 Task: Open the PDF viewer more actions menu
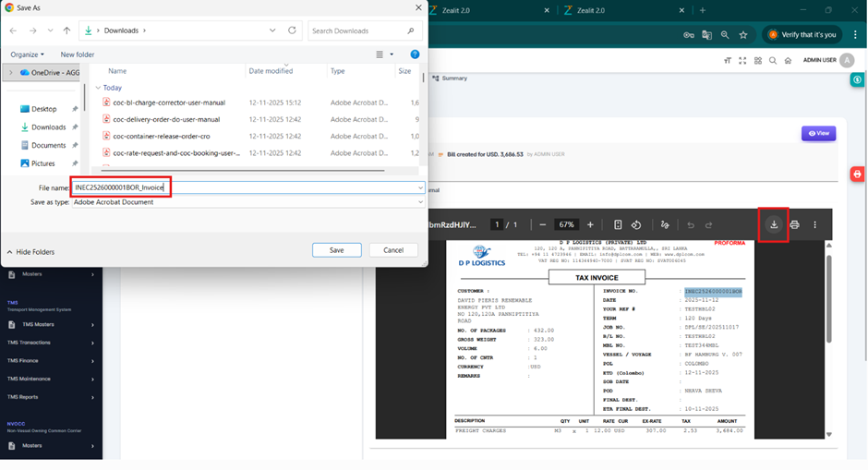814,224
